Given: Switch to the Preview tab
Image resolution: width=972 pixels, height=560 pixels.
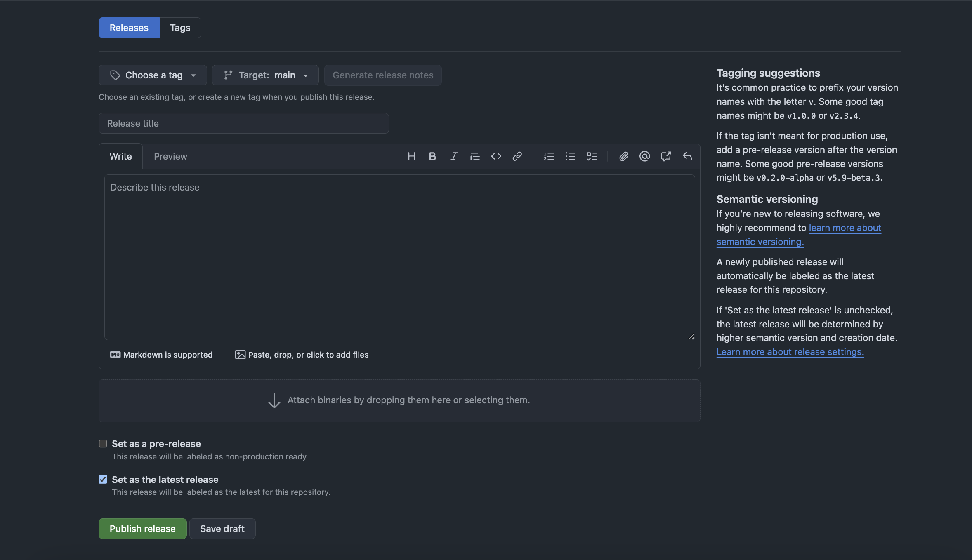Looking at the screenshot, I should click(x=170, y=156).
